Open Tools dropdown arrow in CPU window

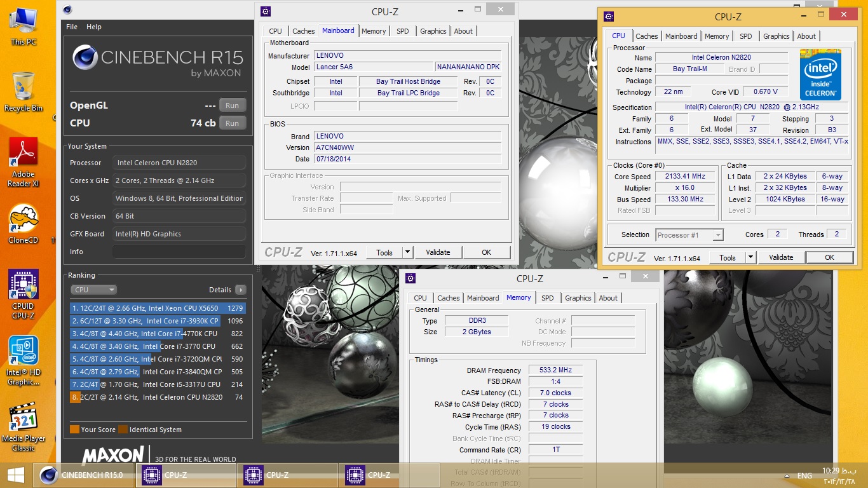[750, 257]
